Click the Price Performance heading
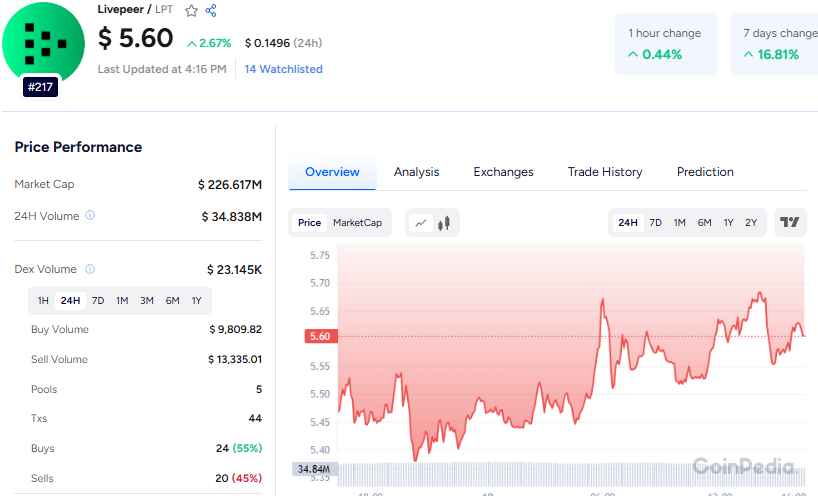 click(78, 147)
